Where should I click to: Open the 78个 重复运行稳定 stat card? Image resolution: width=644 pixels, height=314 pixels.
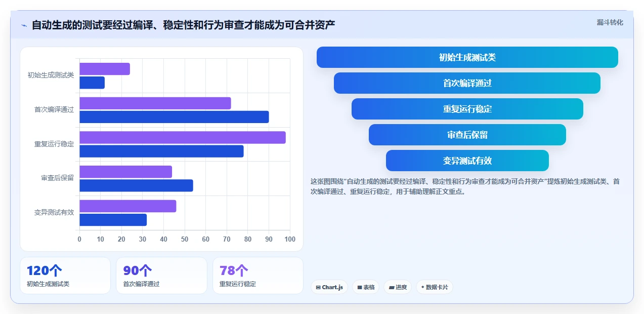point(258,276)
